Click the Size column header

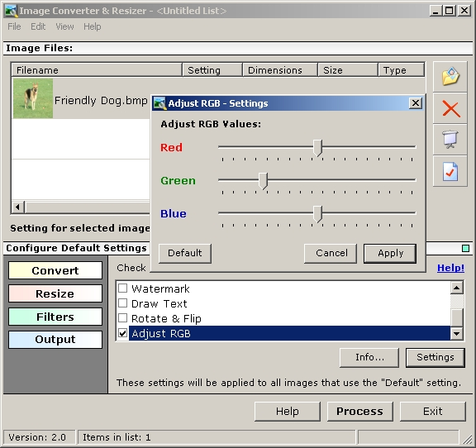pos(348,70)
